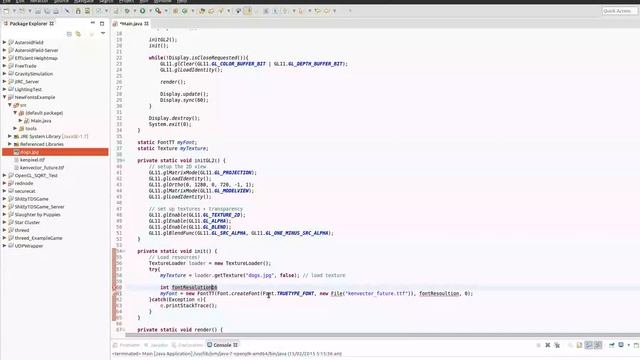The width and height of the screenshot is (640, 360).
Task: Collapse the src folder node
Action: click(x=10, y=105)
